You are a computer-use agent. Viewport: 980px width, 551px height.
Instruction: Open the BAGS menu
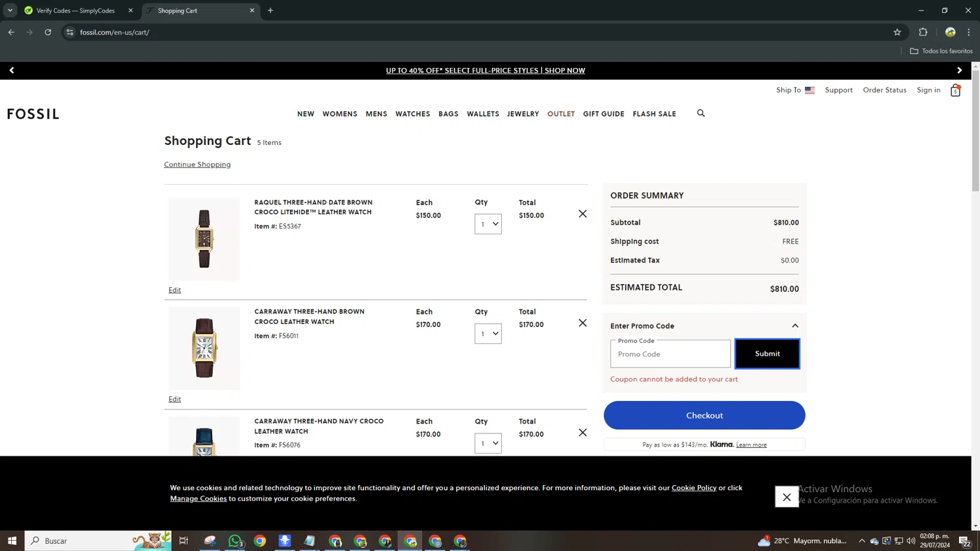click(x=448, y=114)
